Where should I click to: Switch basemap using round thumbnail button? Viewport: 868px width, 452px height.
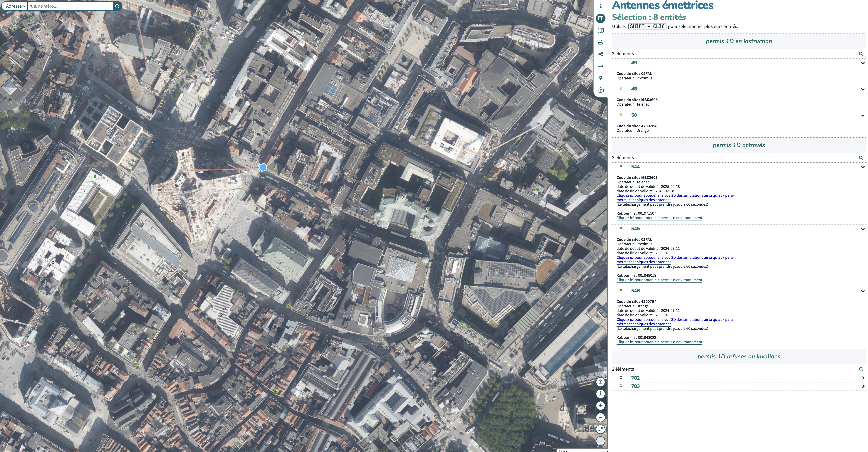point(600,441)
